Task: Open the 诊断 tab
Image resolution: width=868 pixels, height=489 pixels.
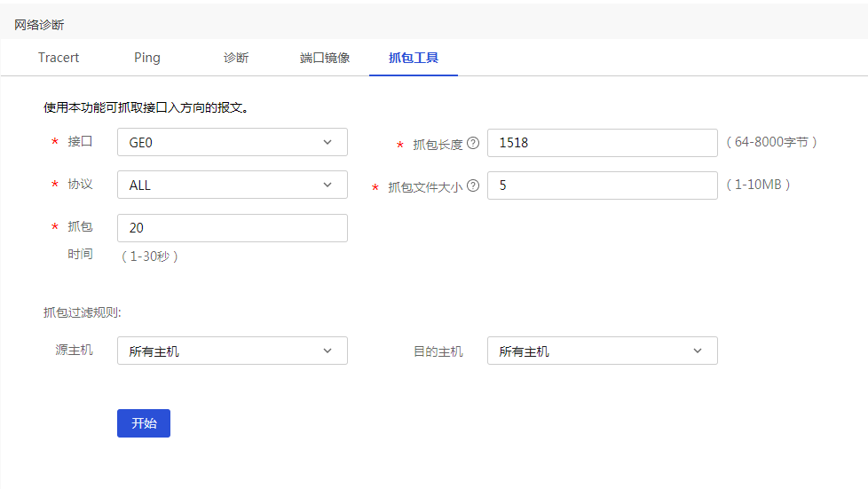Action: tap(236, 58)
